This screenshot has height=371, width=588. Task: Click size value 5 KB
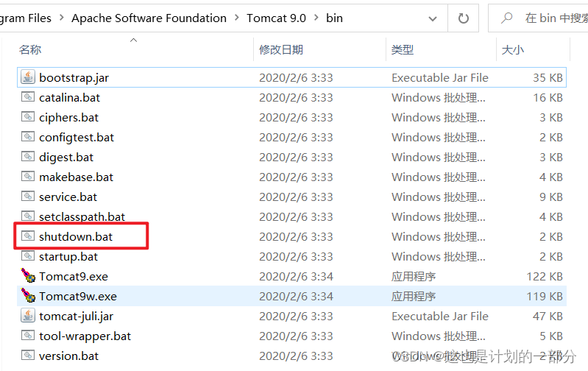[551, 336]
